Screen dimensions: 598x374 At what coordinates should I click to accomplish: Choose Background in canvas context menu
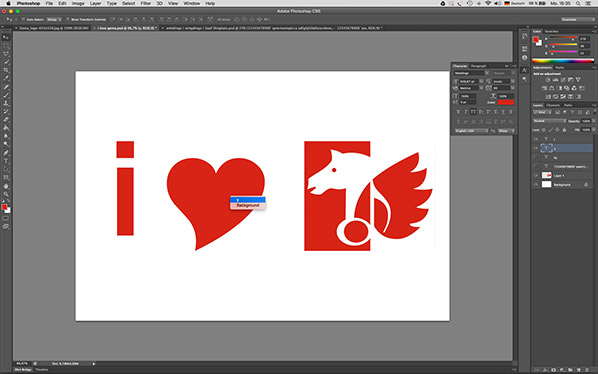click(248, 205)
